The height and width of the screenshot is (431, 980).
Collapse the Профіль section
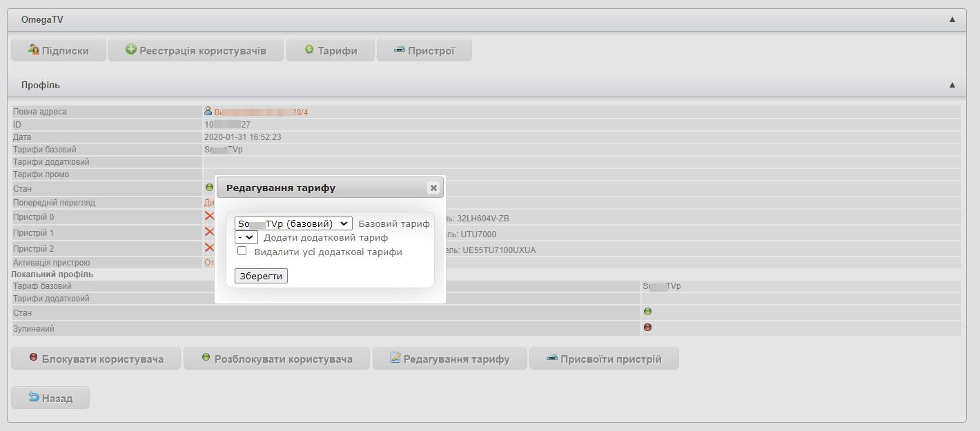(952, 85)
